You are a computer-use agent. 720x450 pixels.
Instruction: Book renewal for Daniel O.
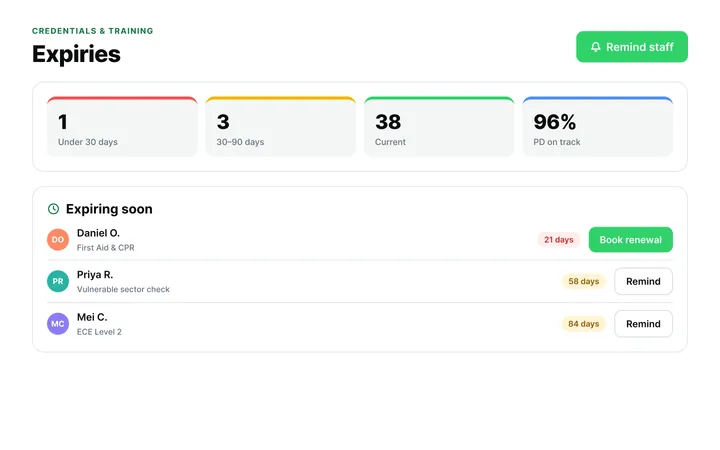[630, 240]
